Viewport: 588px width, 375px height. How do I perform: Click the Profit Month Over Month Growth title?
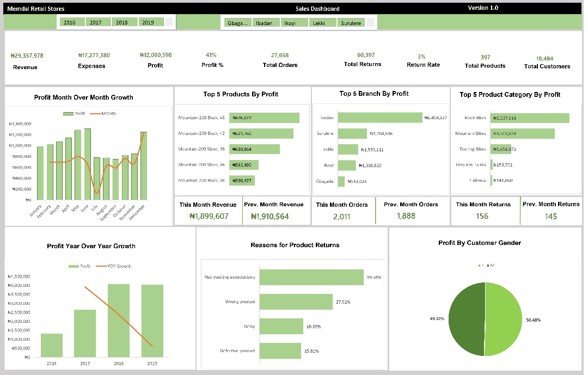83,97
